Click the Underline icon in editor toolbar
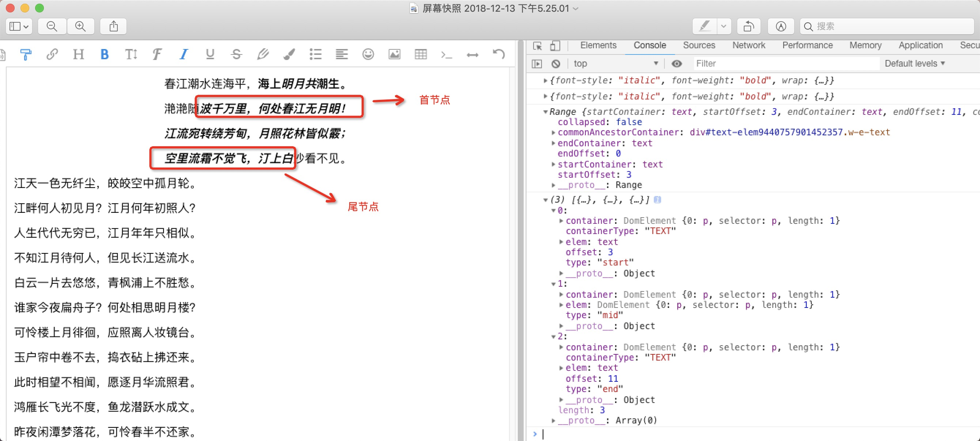This screenshot has height=441, width=980. (210, 54)
